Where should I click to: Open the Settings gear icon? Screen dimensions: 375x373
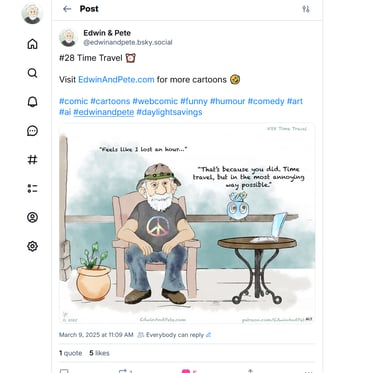[x=32, y=246]
